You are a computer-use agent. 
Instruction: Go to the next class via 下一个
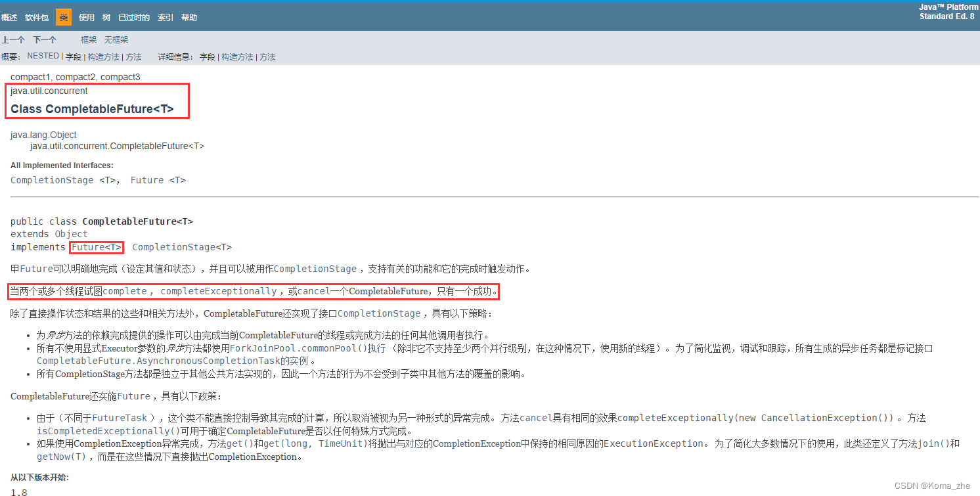tap(45, 40)
